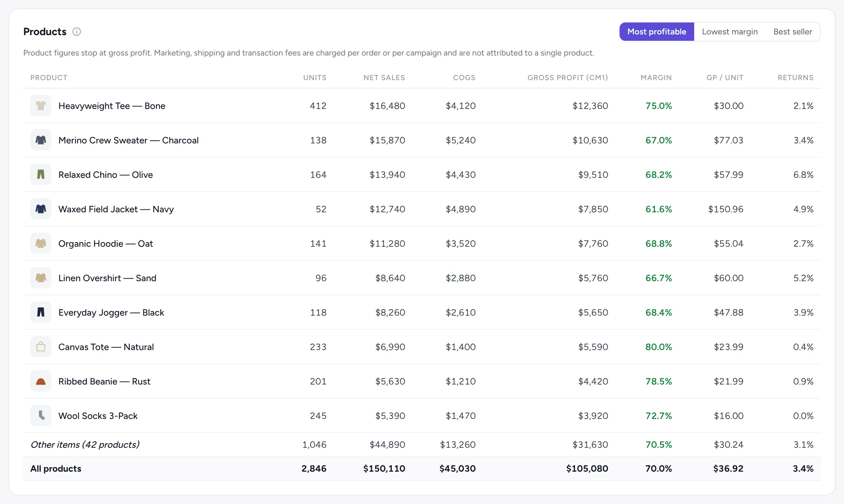Viewport: 844px width, 504px height.
Task: Open Linen Overshirt — Sand product name
Action: tap(107, 278)
